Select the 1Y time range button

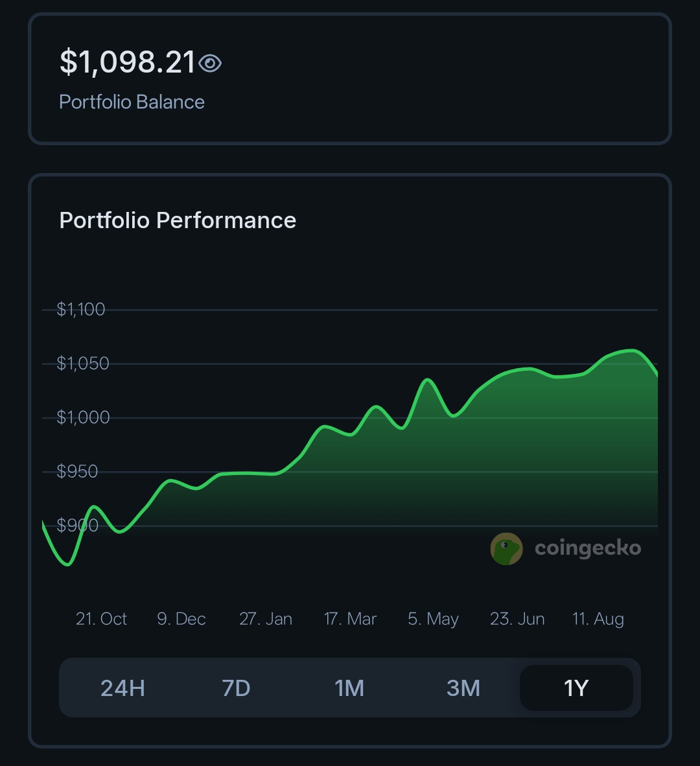[x=576, y=688]
